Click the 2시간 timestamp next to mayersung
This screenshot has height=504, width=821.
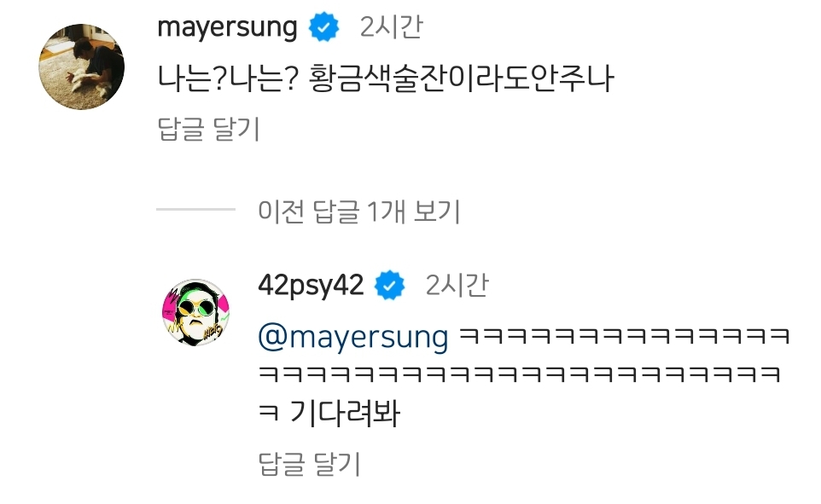tap(391, 26)
